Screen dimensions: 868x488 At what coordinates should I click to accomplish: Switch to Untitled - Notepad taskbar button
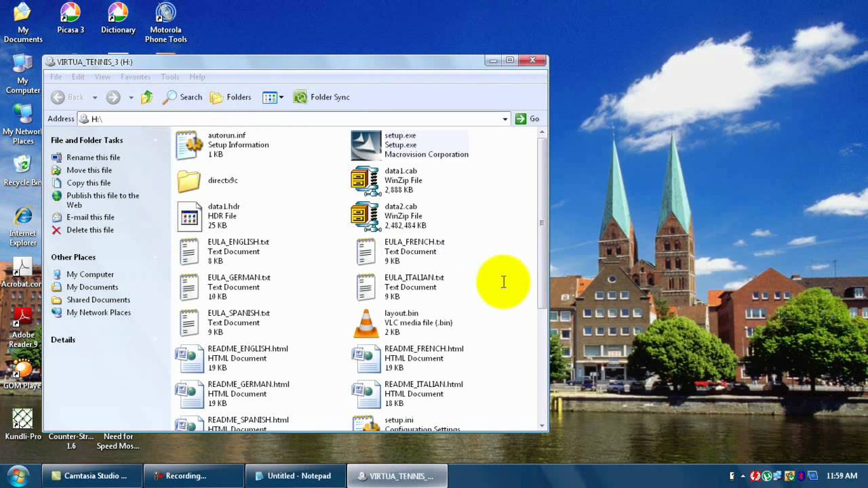[295, 476]
